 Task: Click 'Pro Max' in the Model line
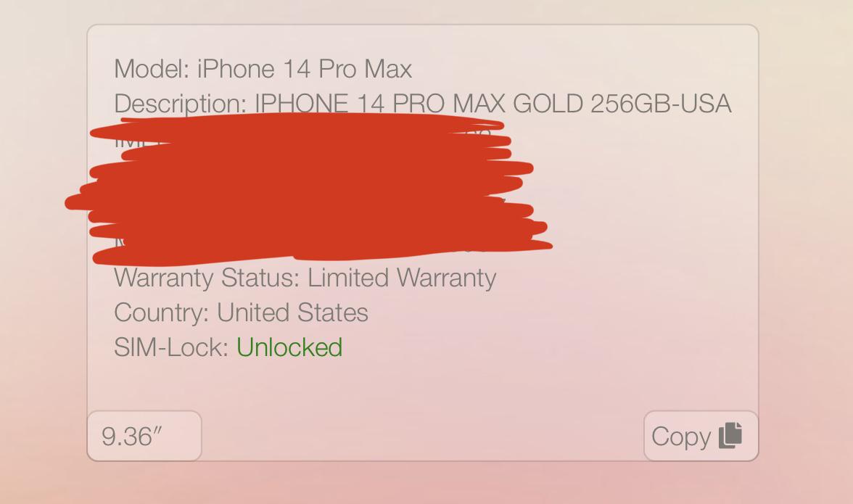point(365,69)
